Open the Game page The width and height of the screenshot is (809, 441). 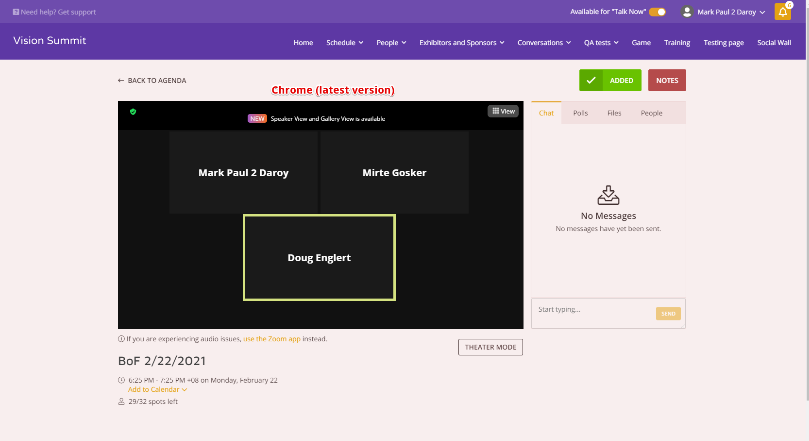(641, 42)
